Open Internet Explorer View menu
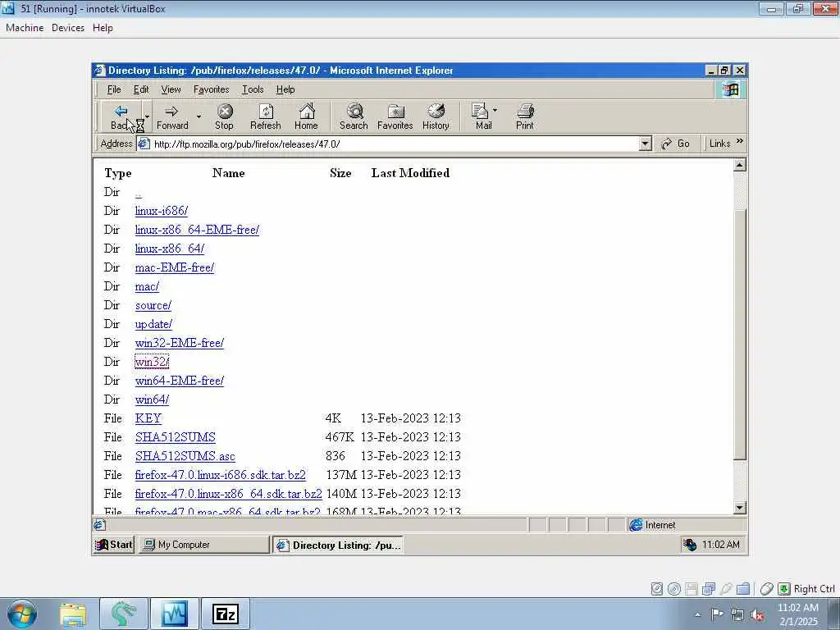Image resolution: width=840 pixels, height=630 pixels. point(171,89)
